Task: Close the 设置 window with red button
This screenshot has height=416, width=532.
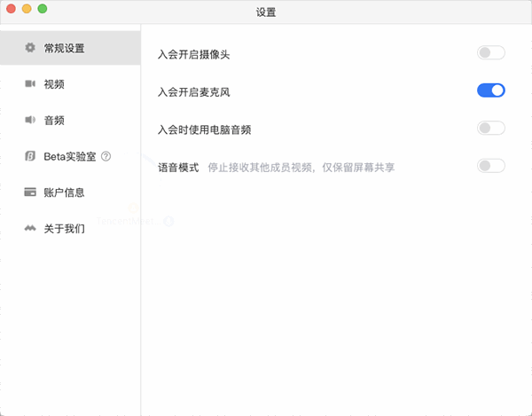Action: tap(12, 9)
